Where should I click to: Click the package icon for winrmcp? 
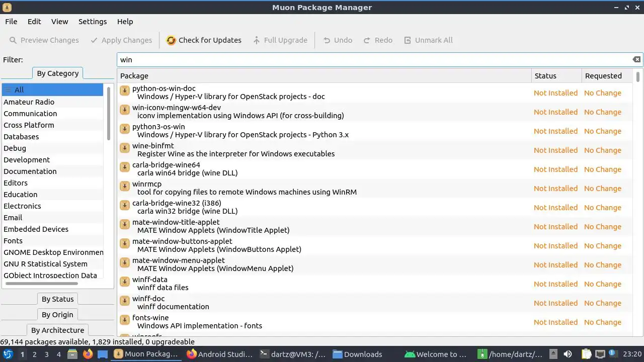pyautogui.click(x=125, y=186)
